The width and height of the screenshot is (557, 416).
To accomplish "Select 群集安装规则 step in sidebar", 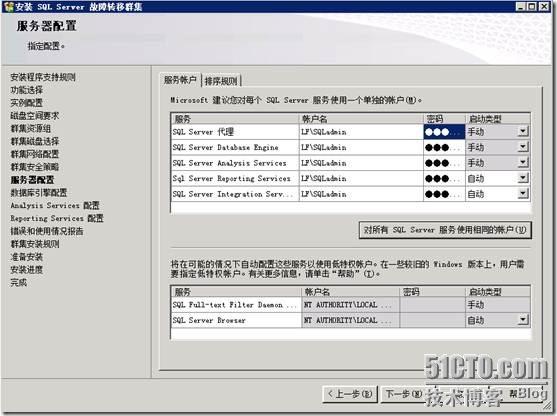I will click(x=35, y=244).
